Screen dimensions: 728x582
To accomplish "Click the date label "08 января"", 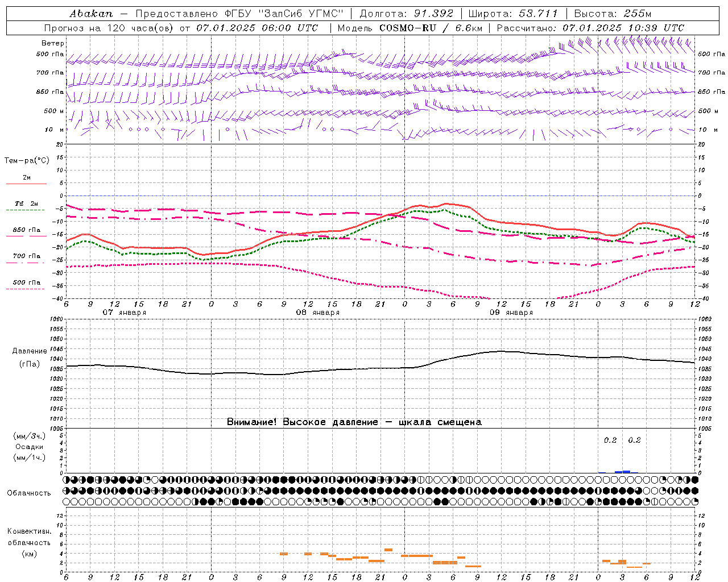I will tap(317, 313).
